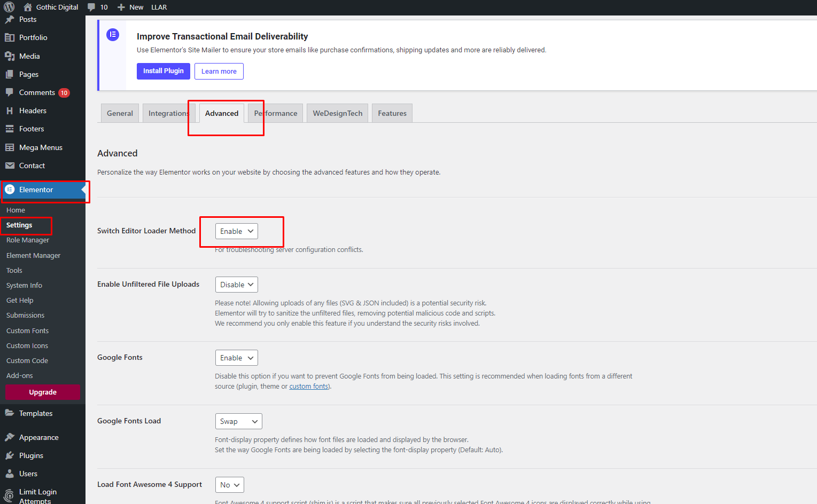Click the plus New icon in admin bar

pyautogui.click(x=121, y=7)
